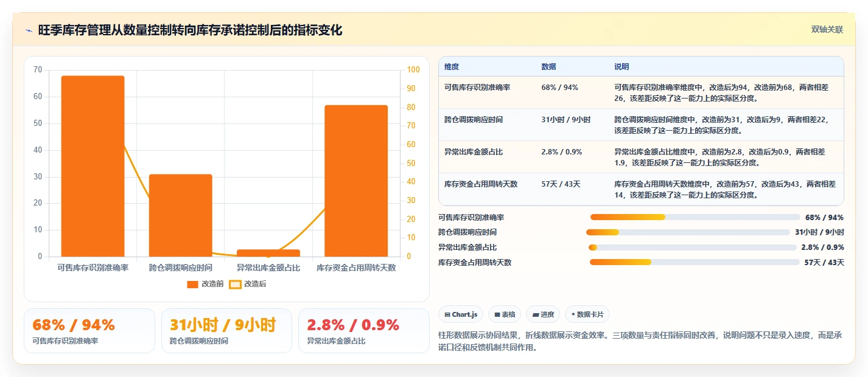Screen dimensions: 868x377
Task: Select the 表格 tag chip
Action: click(505, 314)
